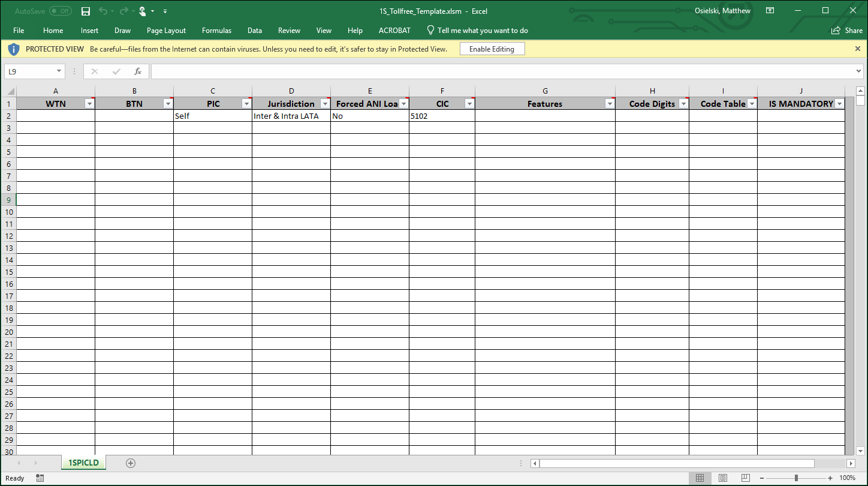
Task: Open the Code Table filter dropdown
Action: point(752,104)
